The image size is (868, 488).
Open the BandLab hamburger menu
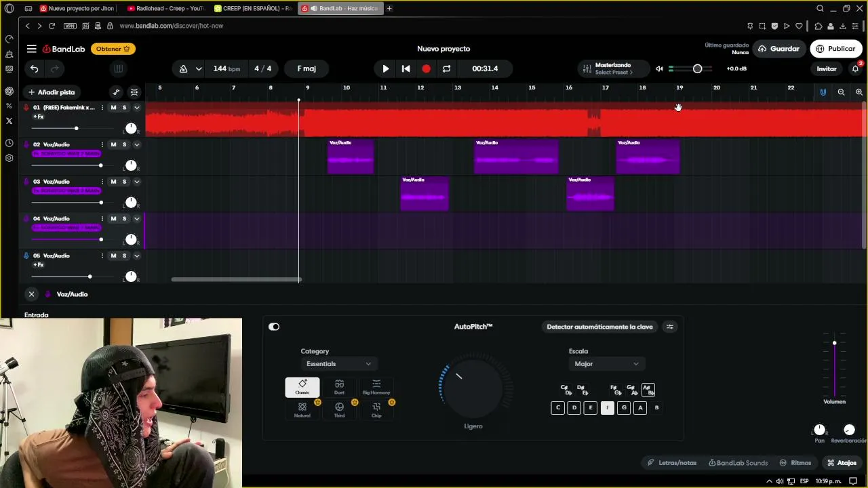(32, 49)
